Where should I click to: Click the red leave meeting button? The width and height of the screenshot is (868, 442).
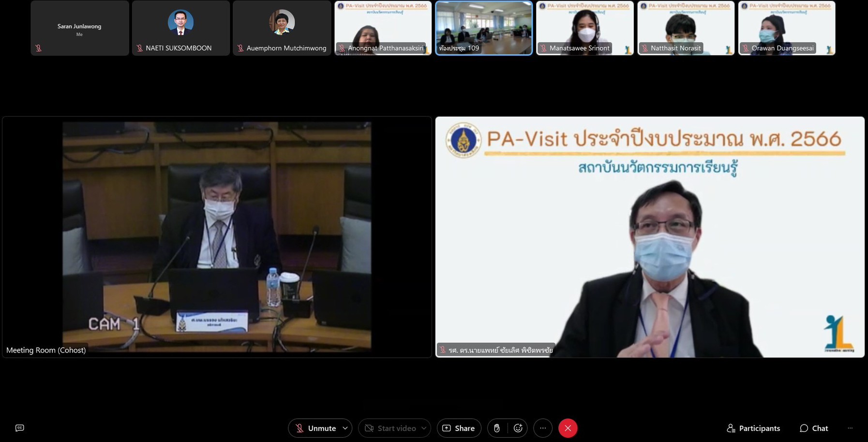[x=568, y=428]
